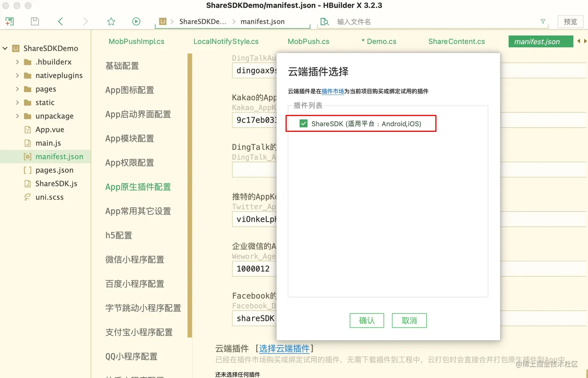Go forward with the right arrow icon
Screen dimensions: 588x378
click(x=85, y=21)
